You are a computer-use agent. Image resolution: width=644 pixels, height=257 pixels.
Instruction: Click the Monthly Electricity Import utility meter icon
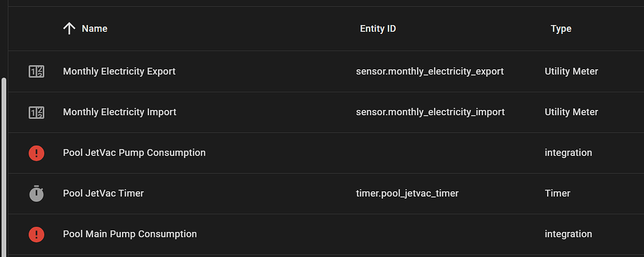[x=36, y=112]
